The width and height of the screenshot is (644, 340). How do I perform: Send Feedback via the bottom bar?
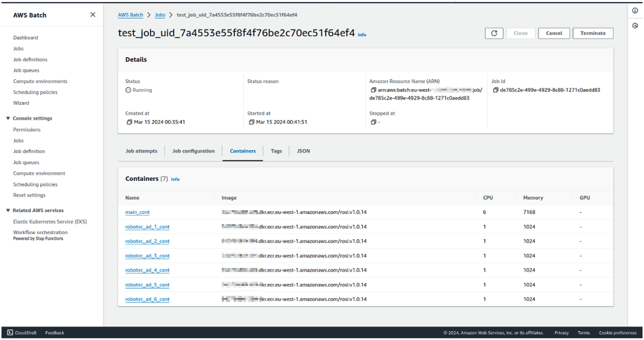click(x=55, y=333)
